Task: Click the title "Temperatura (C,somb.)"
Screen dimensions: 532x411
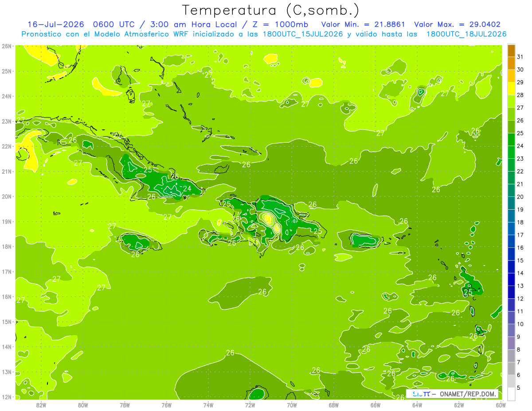Action: click(x=270, y=10)
